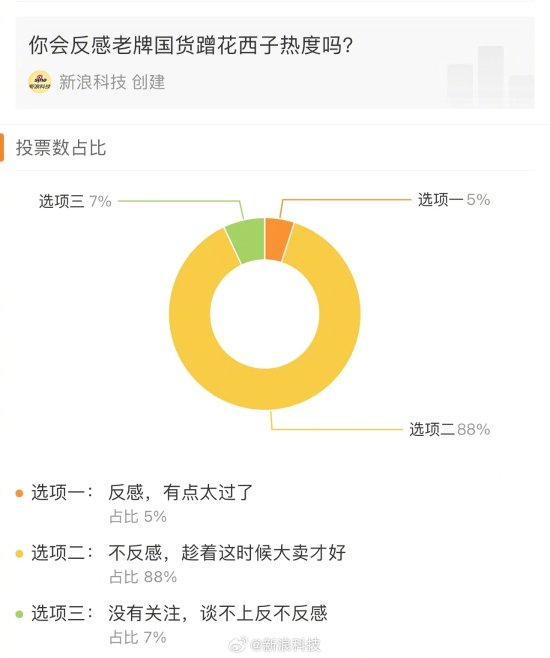The width and height of the screenshot is (550, 658).
Task: Click the yellow dot beside 选项二
Action: (19, 554)
